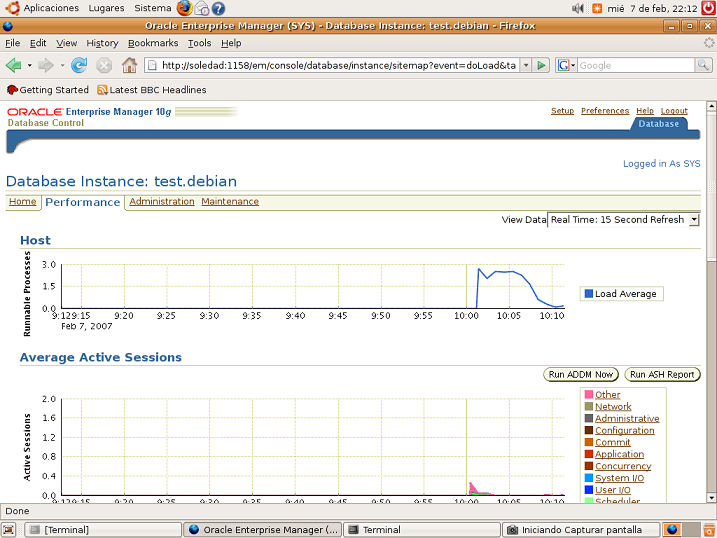Reload the page with the refresh icon
The image size is (717, 538).
(x=78, y=65)
